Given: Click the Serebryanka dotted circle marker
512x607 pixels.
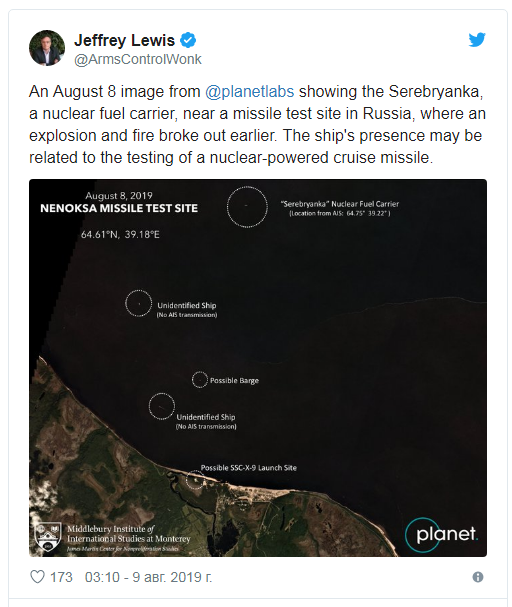Looking at the screenshot, I should pos(247,207).
